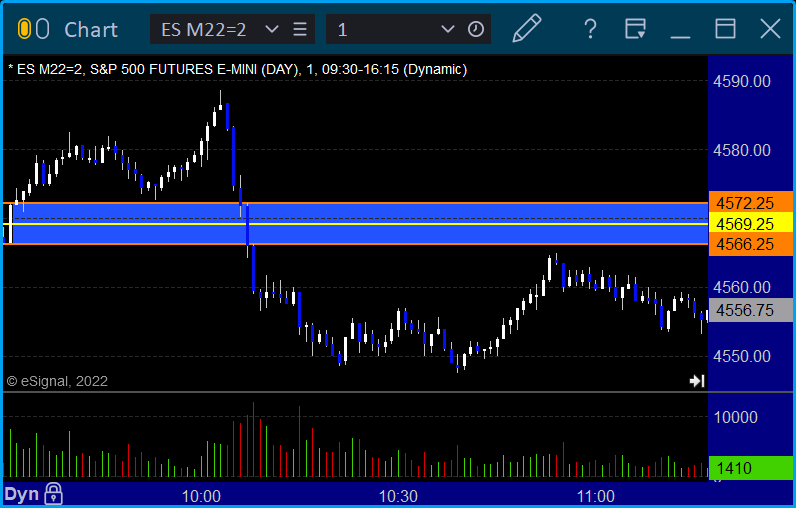Click the Dyn label in the time bar
796x508 pixels.
pos(22,494)
